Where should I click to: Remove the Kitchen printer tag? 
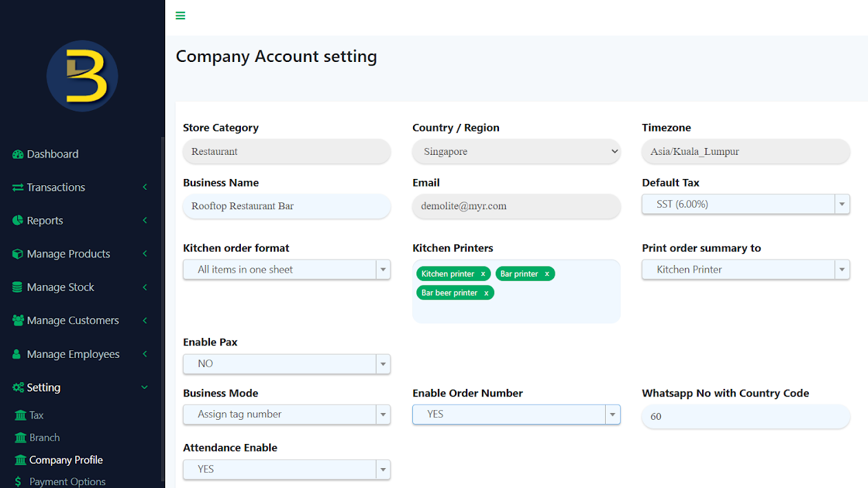483,274
